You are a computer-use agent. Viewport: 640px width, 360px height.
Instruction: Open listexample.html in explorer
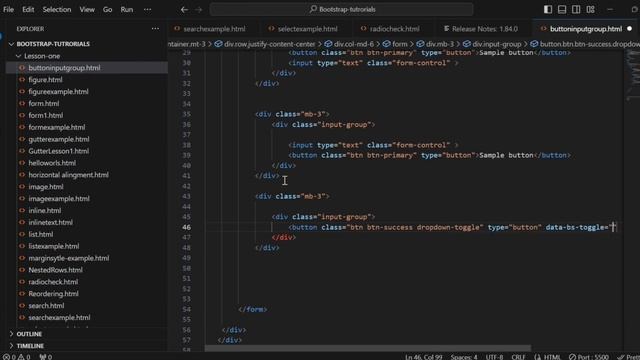(x=53, y=246)
